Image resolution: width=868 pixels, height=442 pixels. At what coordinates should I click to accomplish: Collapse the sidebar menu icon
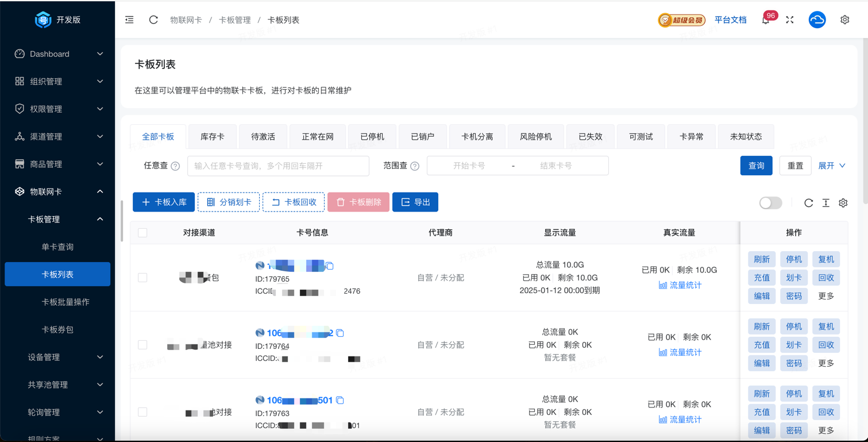point(129,20)
